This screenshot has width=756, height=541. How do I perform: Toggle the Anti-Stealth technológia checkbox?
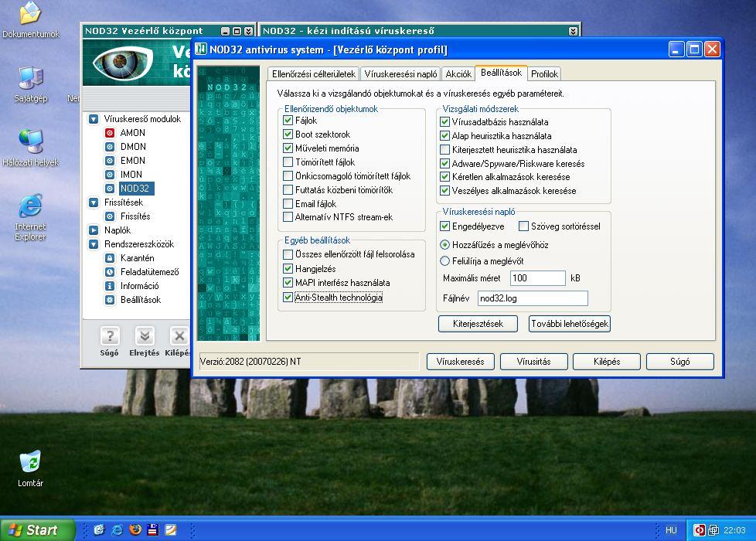pos(288,298)
